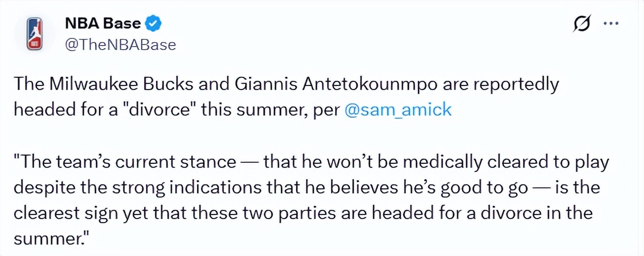Screen dimensions: 644x256
Task: Click the blue verified checkmark badge
Action: (154, 23)
